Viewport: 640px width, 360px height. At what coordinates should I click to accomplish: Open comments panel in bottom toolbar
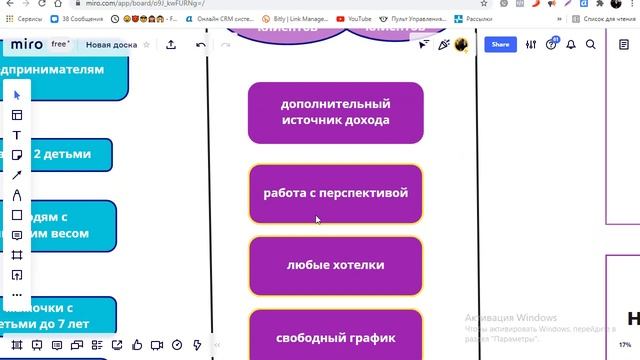tap(57, 345)
